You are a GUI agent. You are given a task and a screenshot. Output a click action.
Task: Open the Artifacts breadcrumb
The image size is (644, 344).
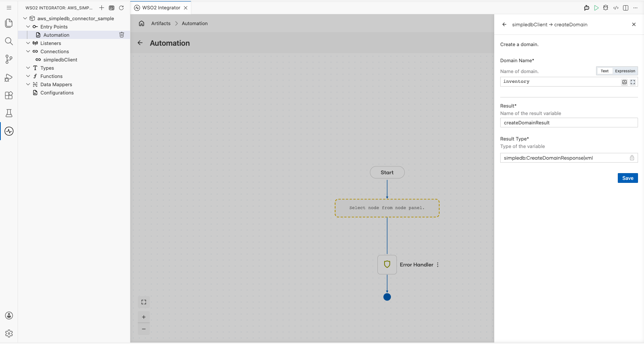161,23
